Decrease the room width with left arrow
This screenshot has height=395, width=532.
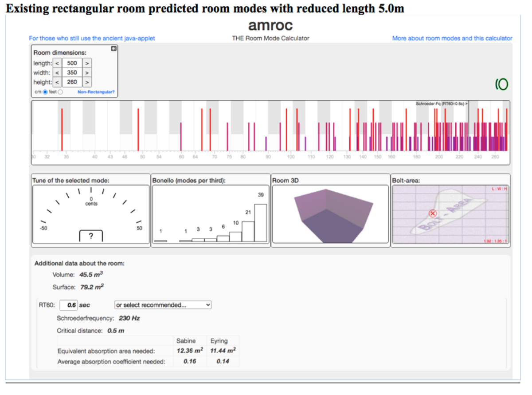click(x=57, y=72)
